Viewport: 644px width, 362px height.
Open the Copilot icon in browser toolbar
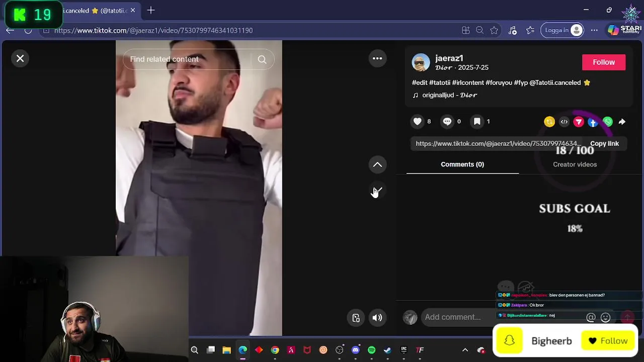[613, 30]
